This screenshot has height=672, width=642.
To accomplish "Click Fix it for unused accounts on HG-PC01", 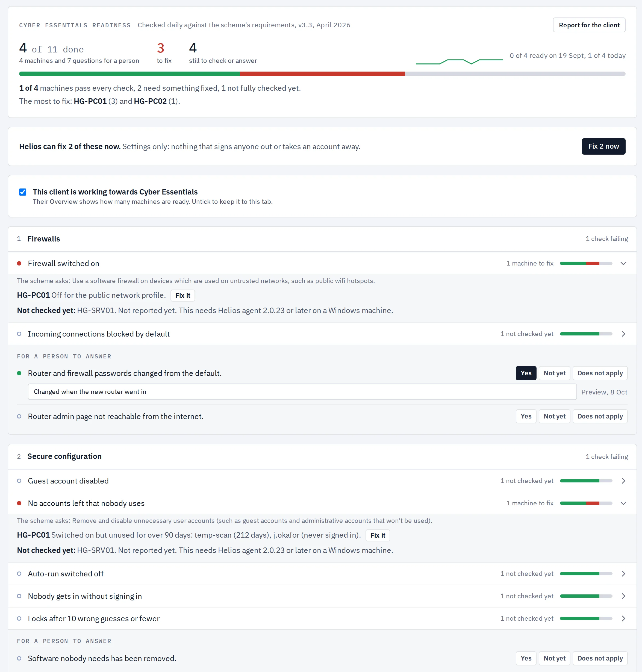I will pos(378,535).
